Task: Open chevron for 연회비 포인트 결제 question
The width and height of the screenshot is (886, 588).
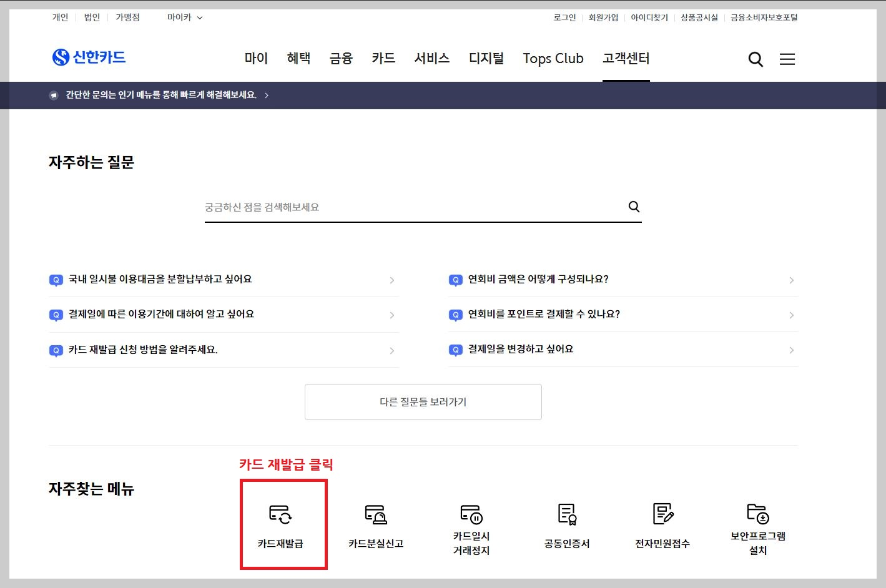Action: 791,315
